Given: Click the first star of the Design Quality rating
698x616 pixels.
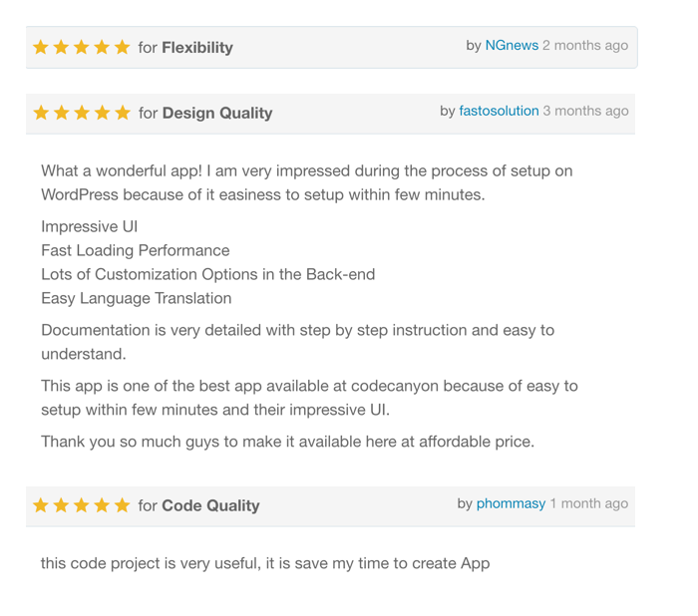Looking at the screenshot, I should point(41,114).
